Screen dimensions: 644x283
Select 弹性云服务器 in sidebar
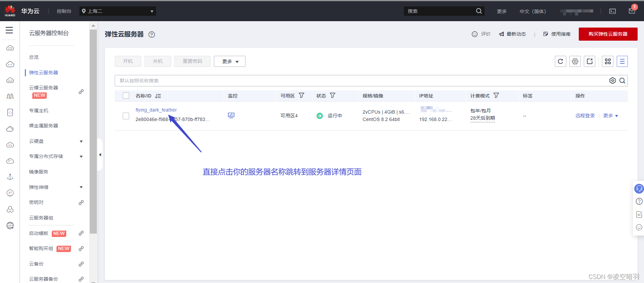coord(43,73)
